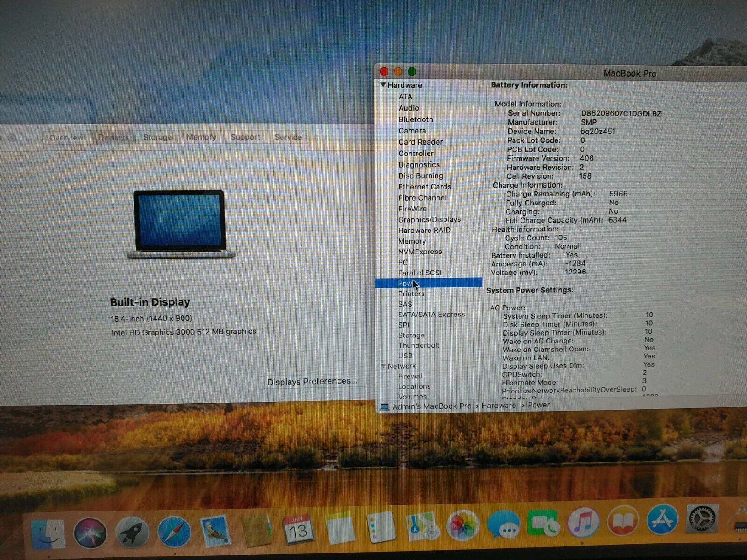Go to the Service tab
Viewport: 747px width, 560px height.
288,137
